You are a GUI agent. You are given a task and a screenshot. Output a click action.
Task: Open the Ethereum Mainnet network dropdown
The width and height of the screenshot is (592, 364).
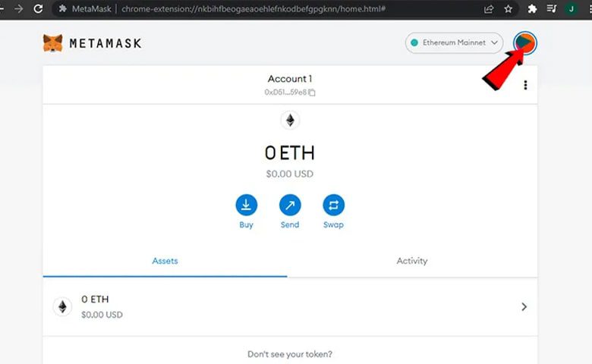454,42
